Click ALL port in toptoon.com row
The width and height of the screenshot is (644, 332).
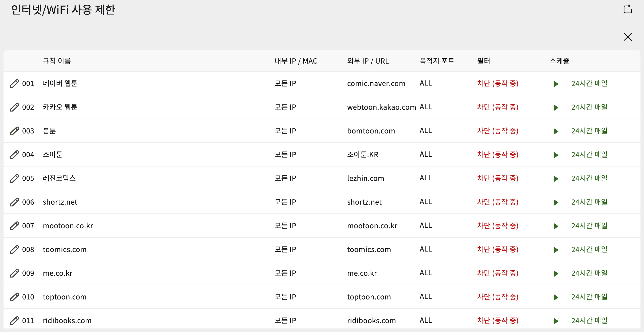[x=426, y=296]
